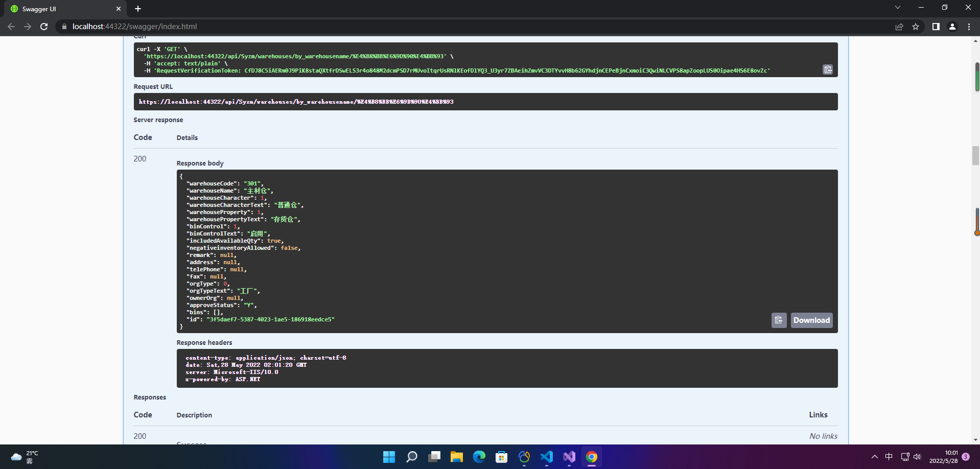This screenshot has width=980, height=469.
Task: Click the "negativeinventoryAllowed": false line
Action: tap(243, 248)
